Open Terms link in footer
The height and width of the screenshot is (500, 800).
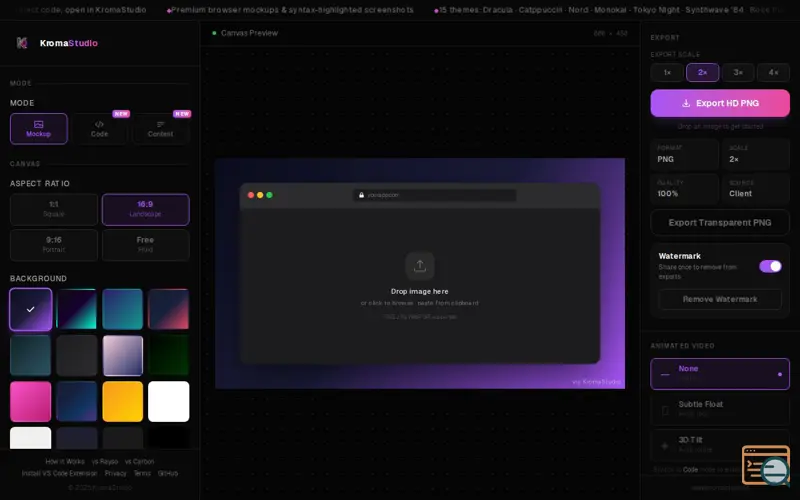click(x=142, y=473)
